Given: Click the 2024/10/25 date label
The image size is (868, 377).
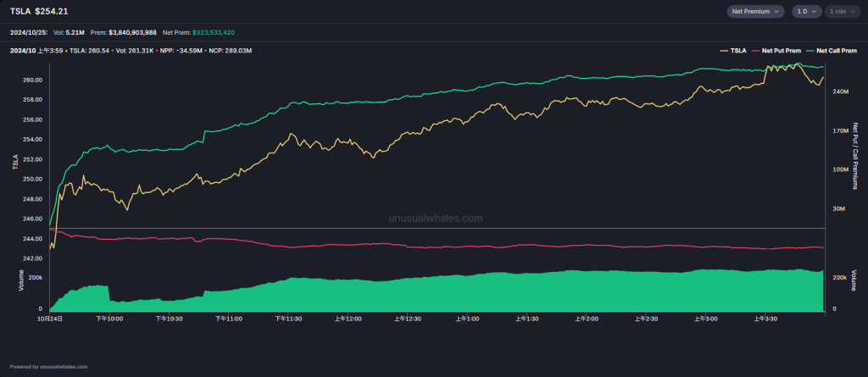Looking at the screenshot, I should (29, 32).
